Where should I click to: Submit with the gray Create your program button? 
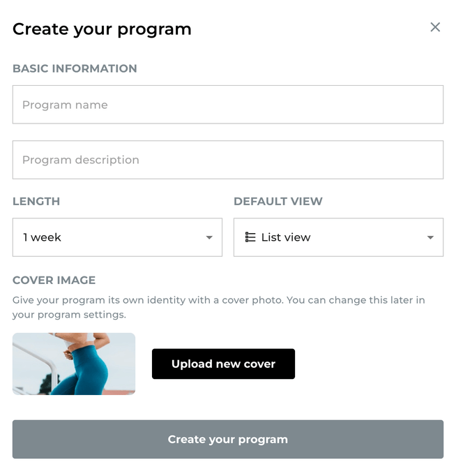(228, 440)
